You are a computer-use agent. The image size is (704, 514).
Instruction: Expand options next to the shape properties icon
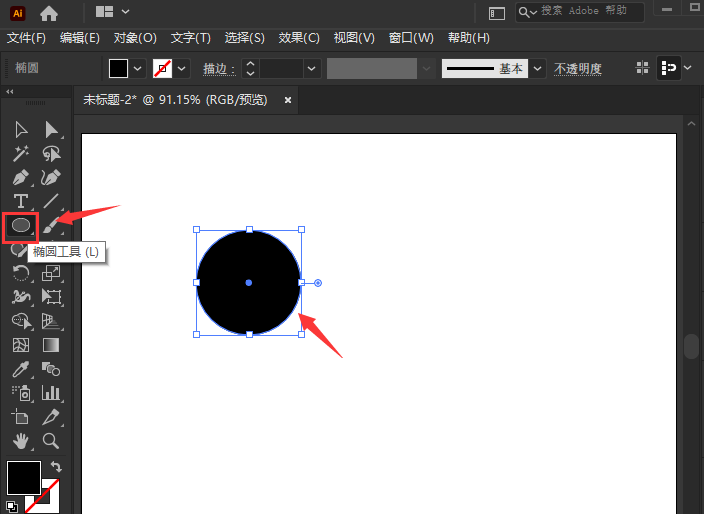pos(688,68)
